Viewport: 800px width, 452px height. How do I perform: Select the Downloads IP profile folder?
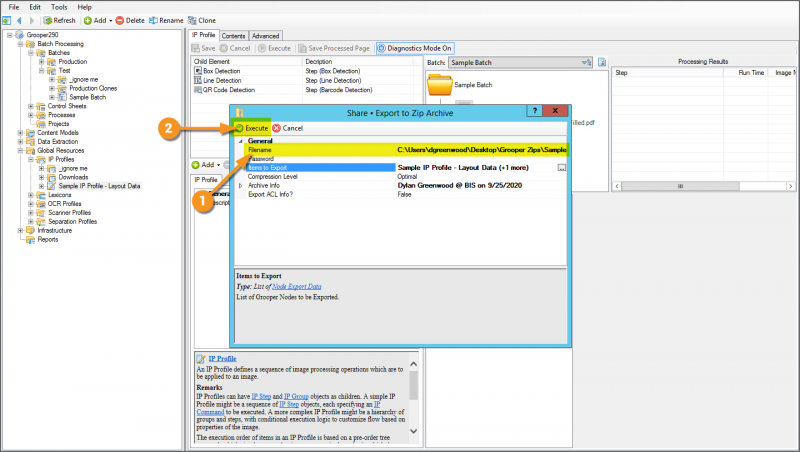point(73,177)
